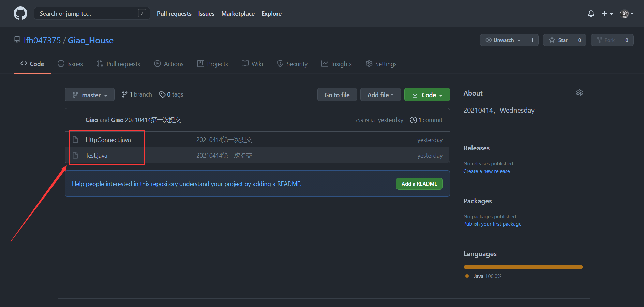644x307 pixels.
Task: Expand the plus create-new menu
Action: tap(608, 14)
